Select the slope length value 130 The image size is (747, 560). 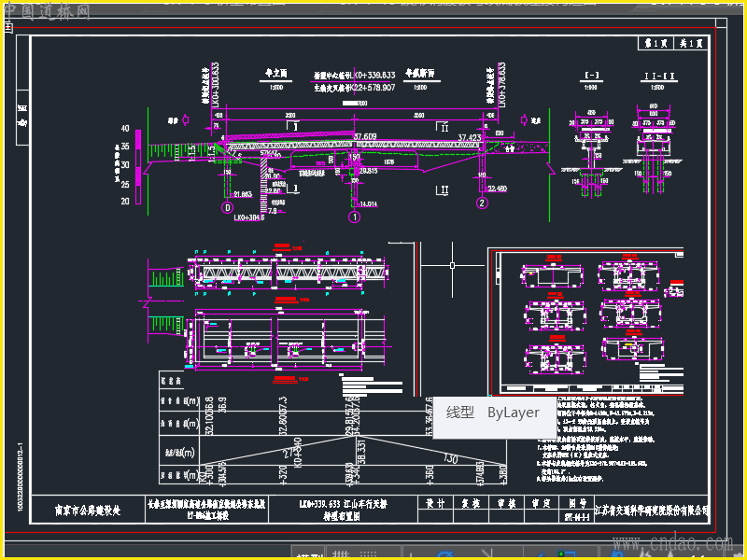pyautogui.click(x=450, y=459)
